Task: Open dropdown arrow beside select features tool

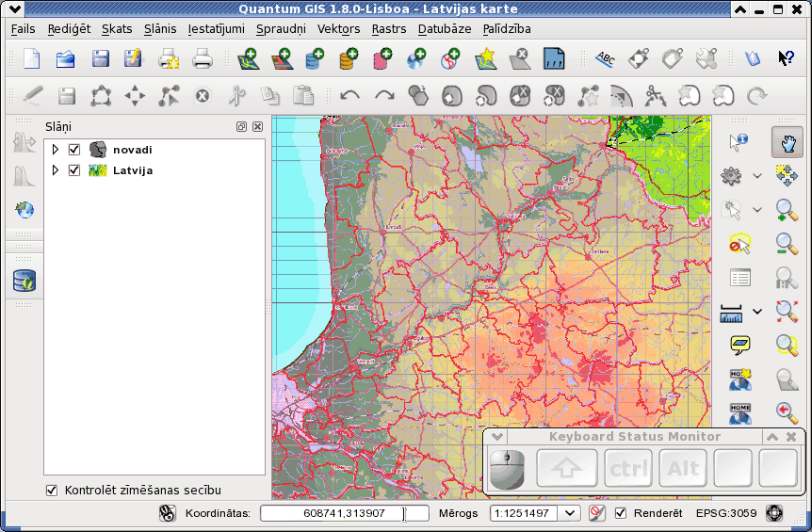Action: (757, 210)
